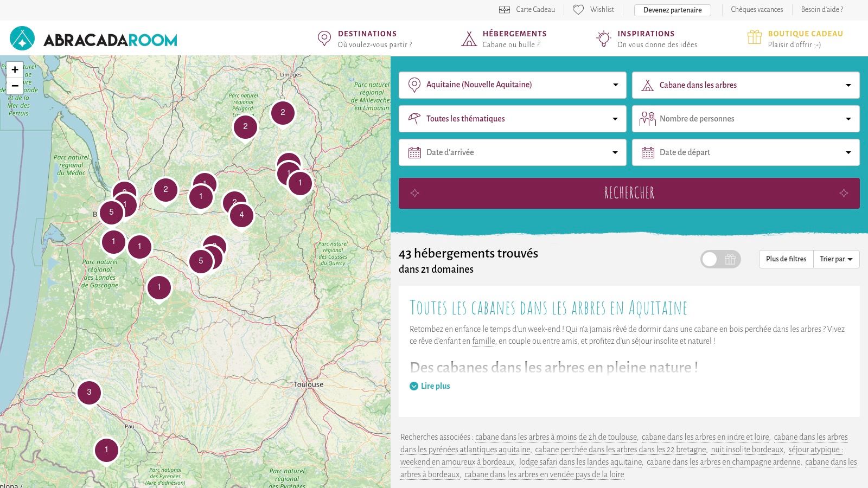
Task: Open the Cabane dans les arbres dropdown
Action: 746,85
